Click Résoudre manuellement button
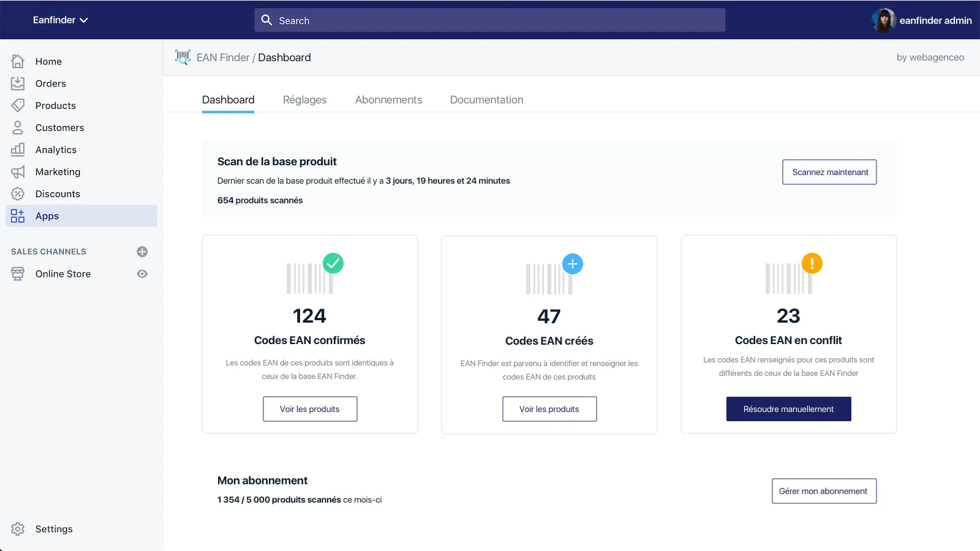 tap(788, 409)
